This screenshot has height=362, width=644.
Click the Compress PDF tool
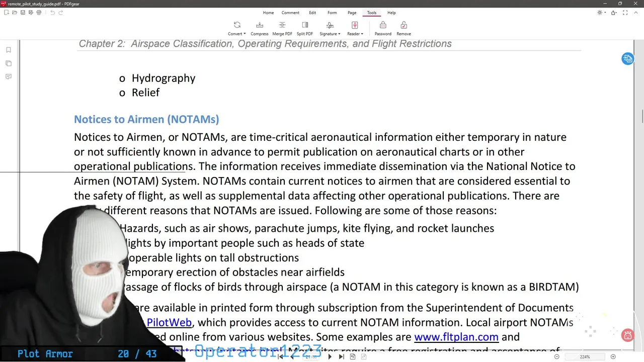259,29
